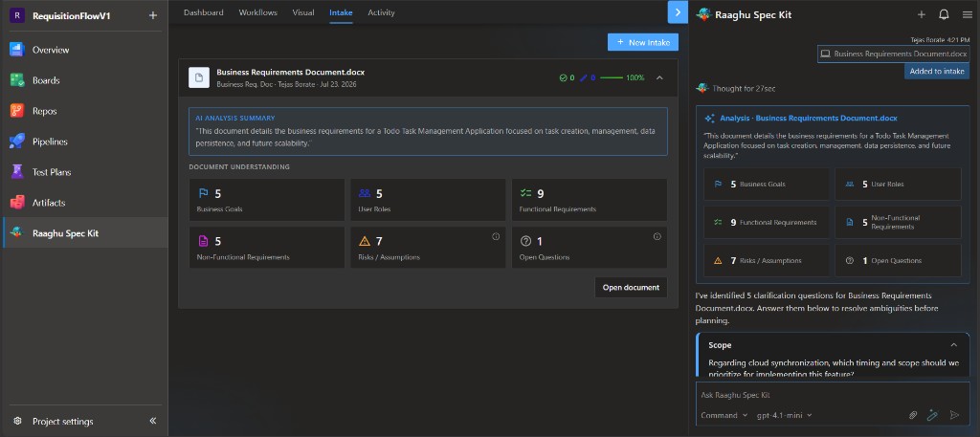The height and width of the screenshot is (437, 980).
Task: Click the Added to intake label
Action: point(937,71)
